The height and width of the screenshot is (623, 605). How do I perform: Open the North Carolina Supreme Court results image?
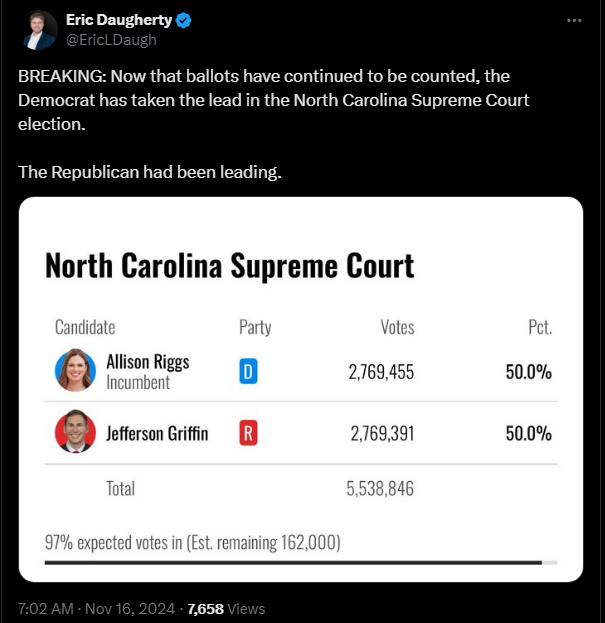pyautogui.click(x=301, y=389)
